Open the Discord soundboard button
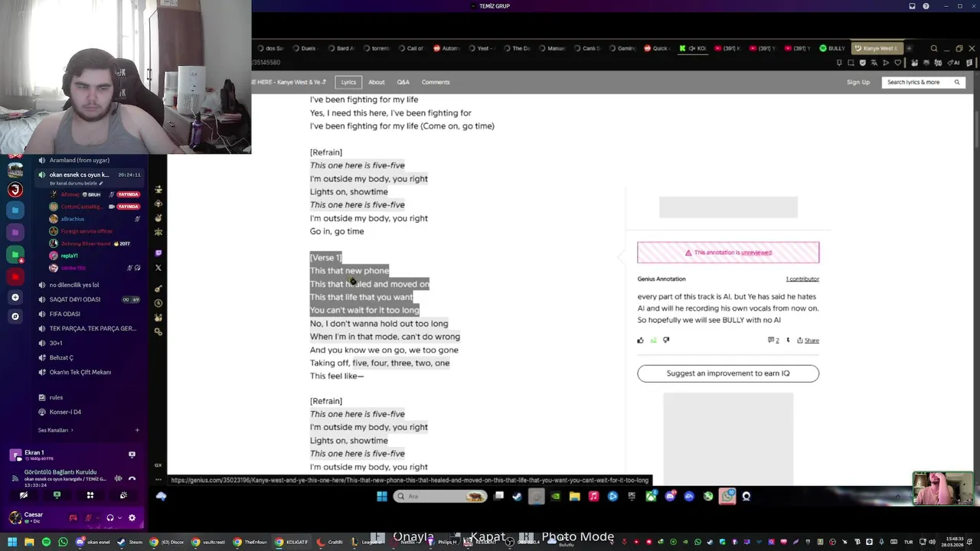980x551 pixels. click(123, 495)
